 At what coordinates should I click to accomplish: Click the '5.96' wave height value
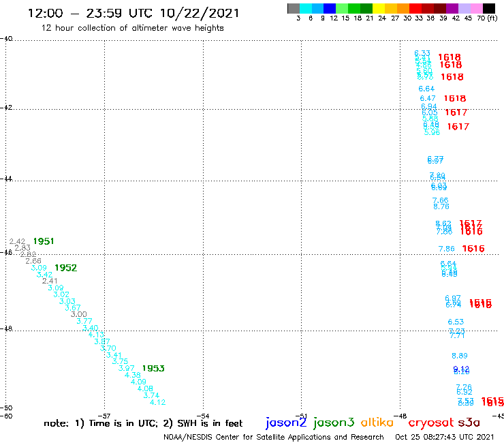coord(432,132)
